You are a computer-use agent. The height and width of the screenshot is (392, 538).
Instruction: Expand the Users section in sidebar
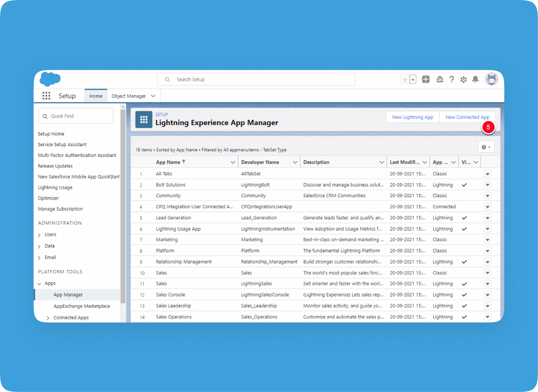pos(39,235)
